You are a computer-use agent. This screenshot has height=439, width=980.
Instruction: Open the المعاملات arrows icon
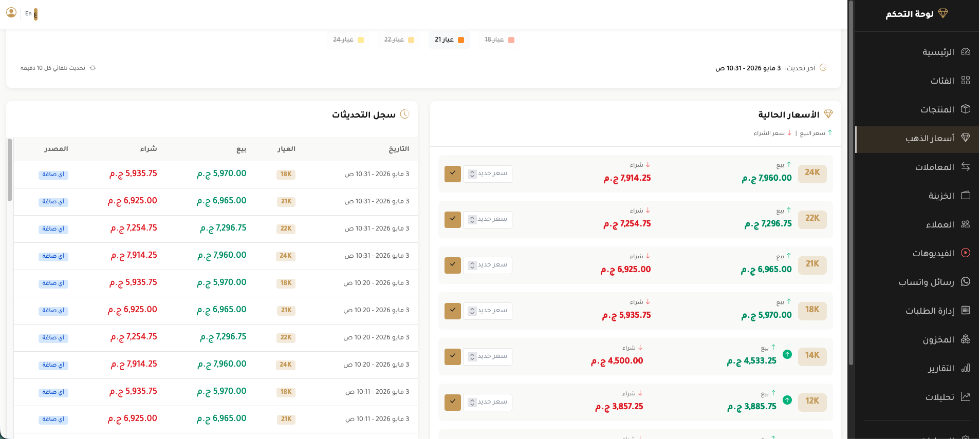[x=965, y=166]
